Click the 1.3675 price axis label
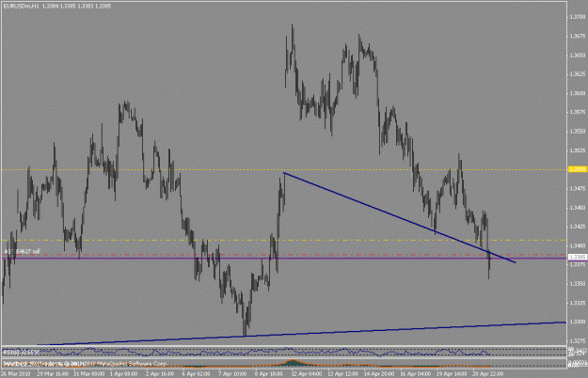This screenshot has height=378, width=588. click(577, 36)
